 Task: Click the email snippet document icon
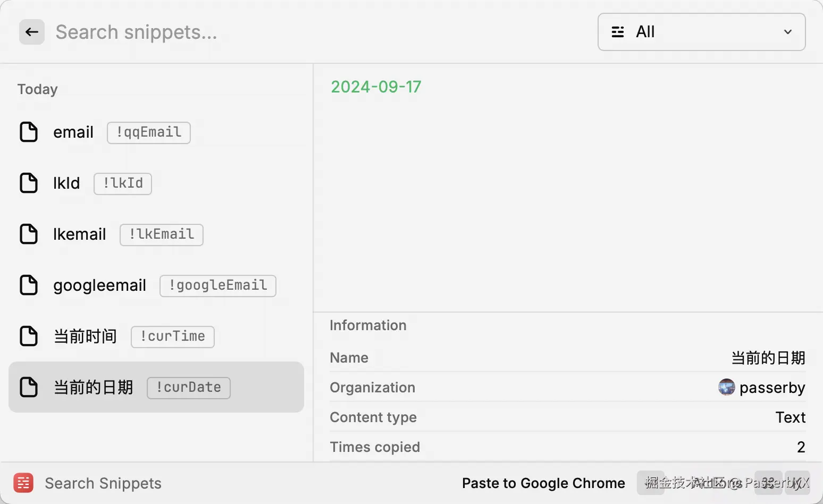coord(29,132)
